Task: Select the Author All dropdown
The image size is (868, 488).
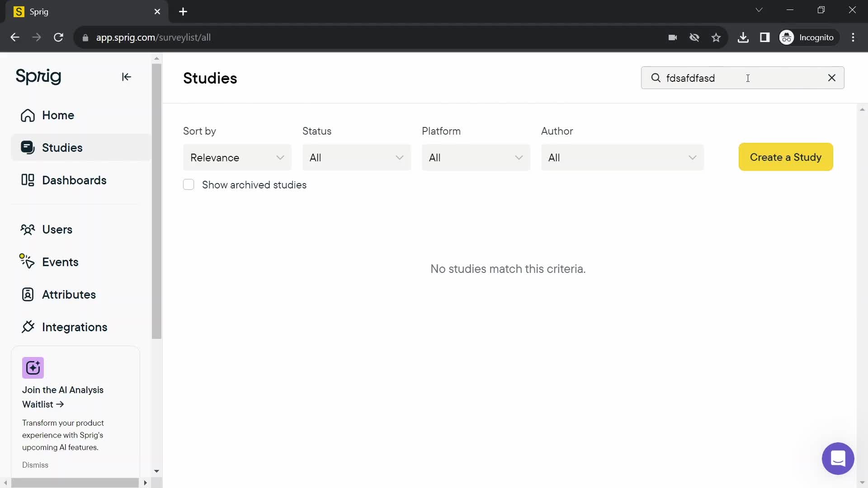Action: tap(623, 157)
